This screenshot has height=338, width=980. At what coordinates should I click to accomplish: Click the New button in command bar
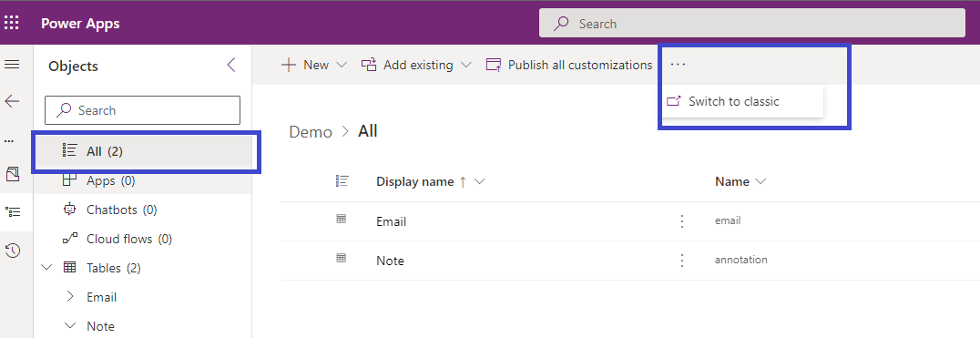(x=306, y=65)
